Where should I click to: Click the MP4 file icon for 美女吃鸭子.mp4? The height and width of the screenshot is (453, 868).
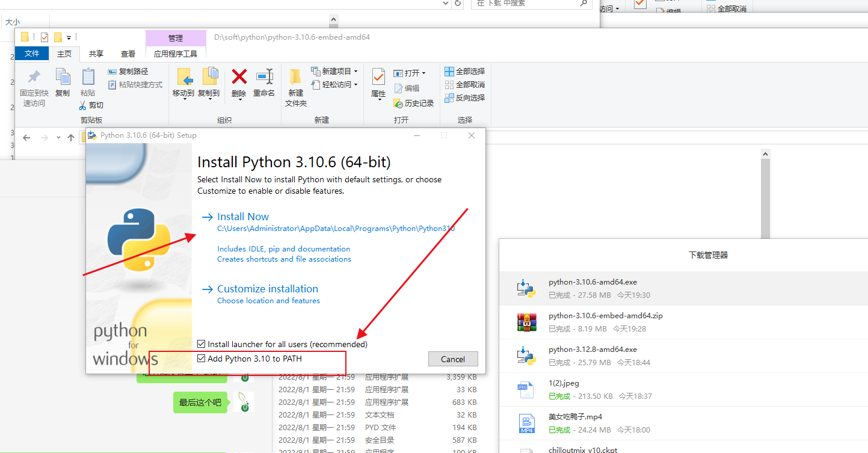click(526, 423)
